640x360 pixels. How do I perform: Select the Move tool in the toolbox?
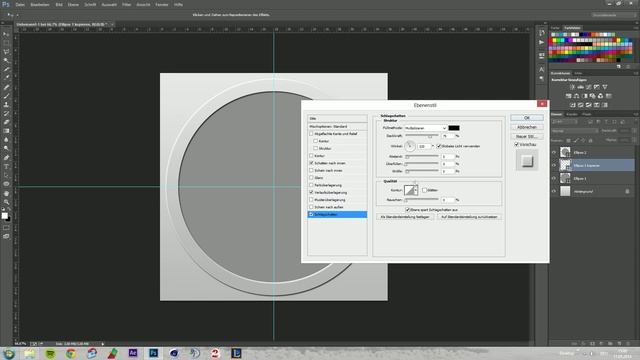(6, 34)
